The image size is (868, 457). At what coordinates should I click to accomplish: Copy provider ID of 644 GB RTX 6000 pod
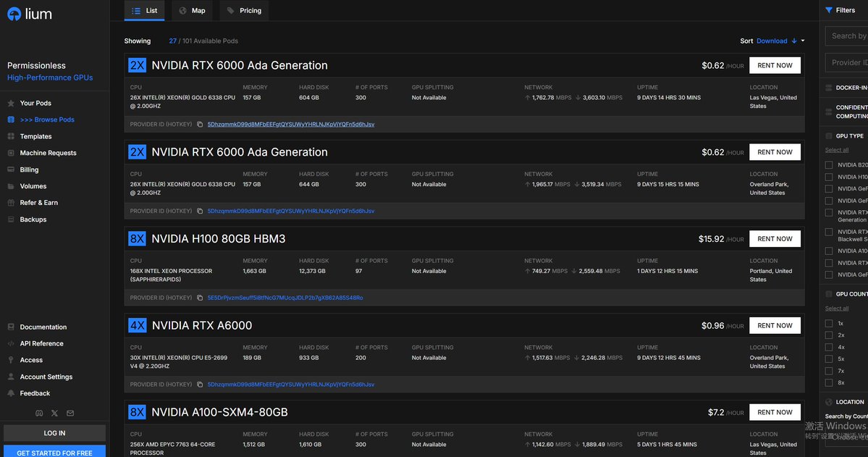tap(200, 211)
